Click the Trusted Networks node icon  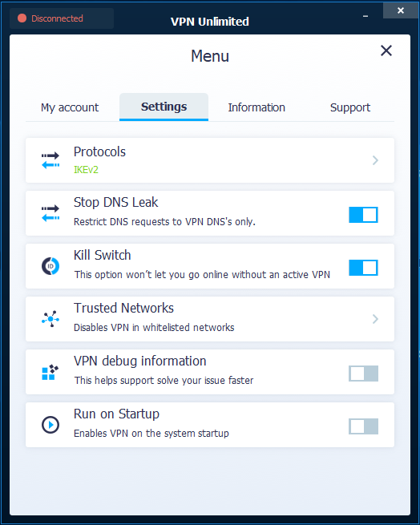(x=50, y=319)
